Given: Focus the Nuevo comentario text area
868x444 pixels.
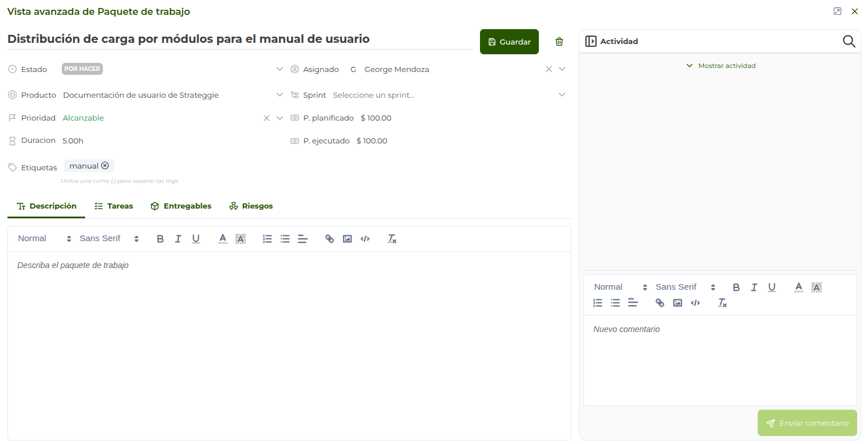Looking at the screenshot, I should coord(719,360).
